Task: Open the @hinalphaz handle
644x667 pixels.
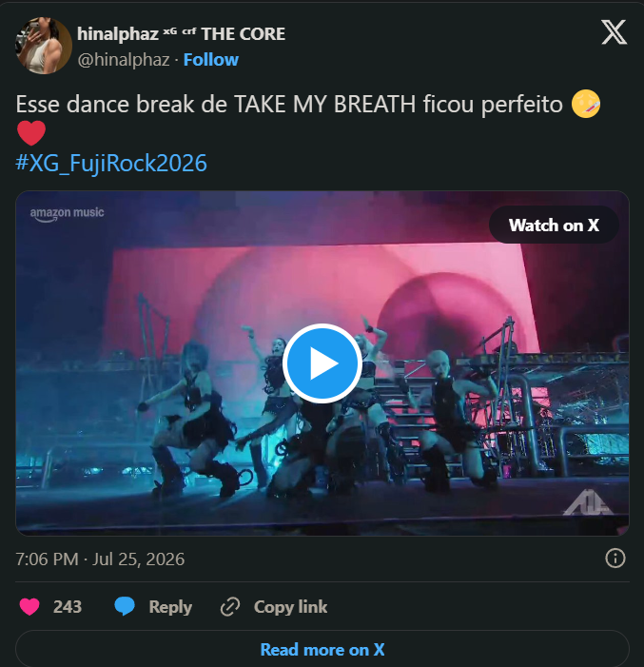Action: pos(124,60)
